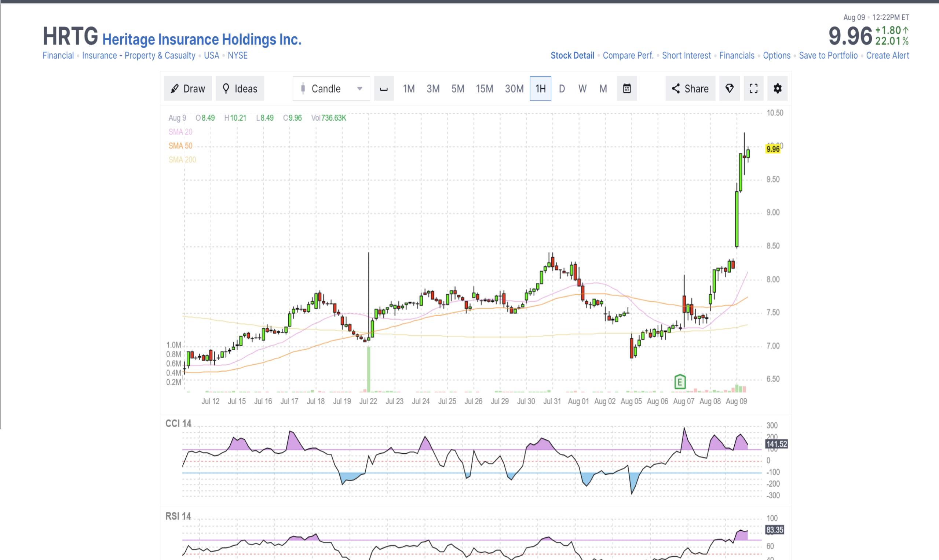Open RSI 14 indicator options
The image size is (939, 560).
coord(178,516)
